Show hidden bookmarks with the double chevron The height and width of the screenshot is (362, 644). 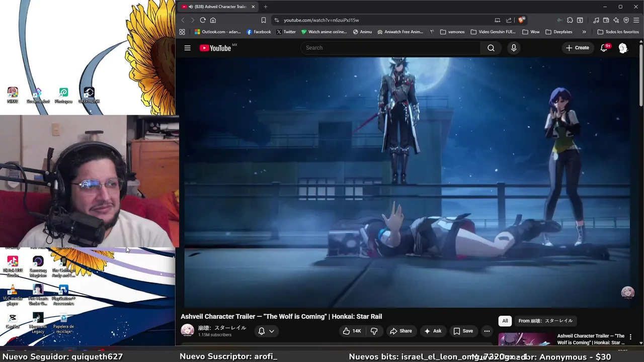[584, 32]
